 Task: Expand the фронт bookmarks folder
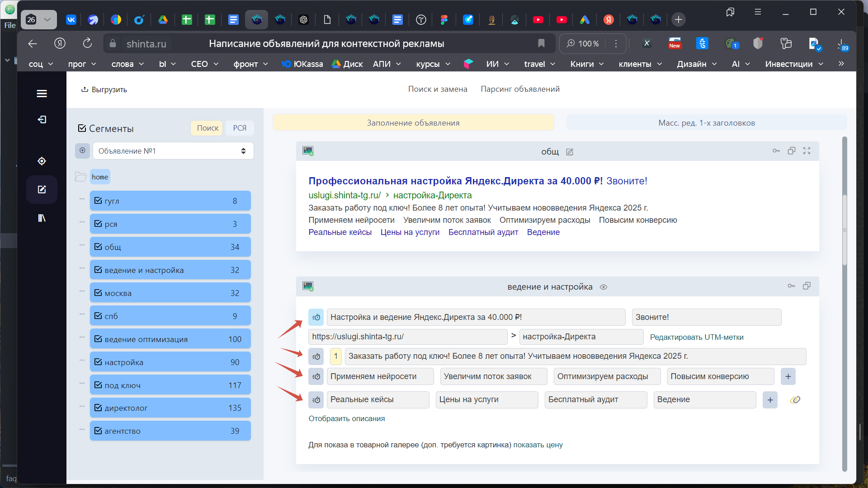(250, 64)
